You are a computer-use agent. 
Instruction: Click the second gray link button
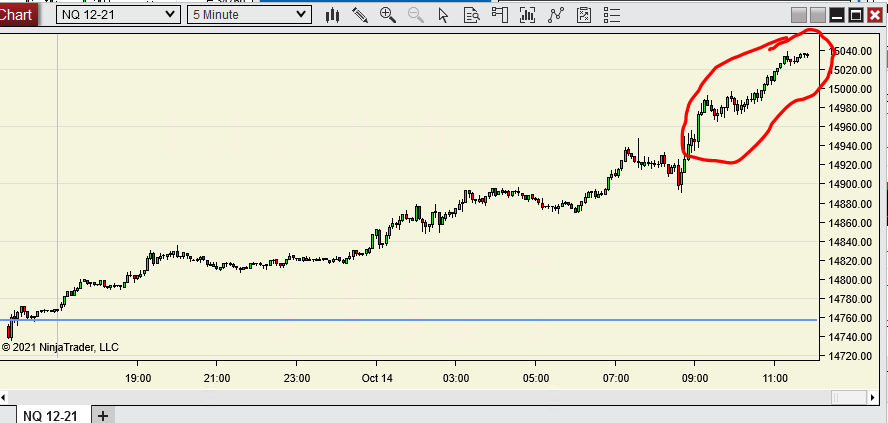818,15
